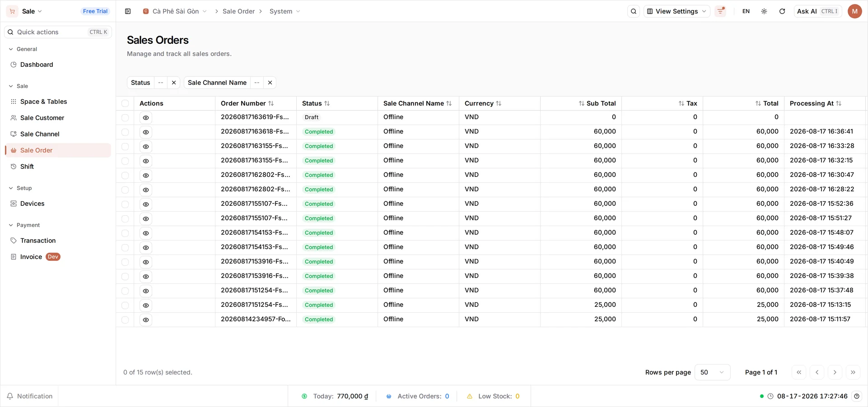Select the Draft order row checkbox
The image size is (868, 407).
coord(125,118)
